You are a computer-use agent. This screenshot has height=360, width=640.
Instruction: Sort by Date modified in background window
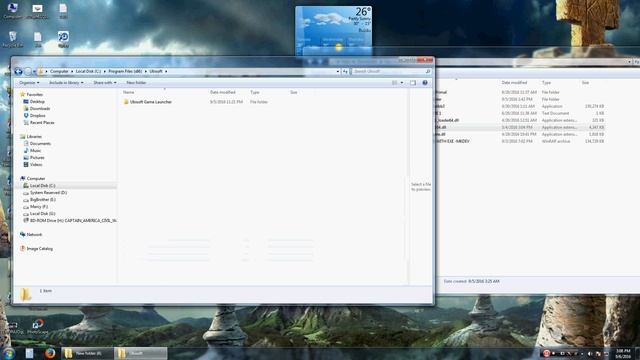[x=514, y=83]
